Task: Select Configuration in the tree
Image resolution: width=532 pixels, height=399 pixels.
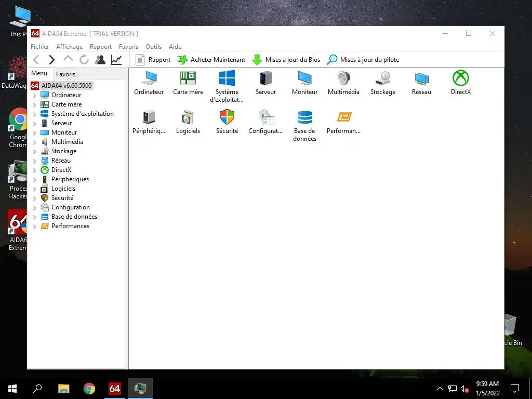Action: pyautogui.click(x=71, y=207)
